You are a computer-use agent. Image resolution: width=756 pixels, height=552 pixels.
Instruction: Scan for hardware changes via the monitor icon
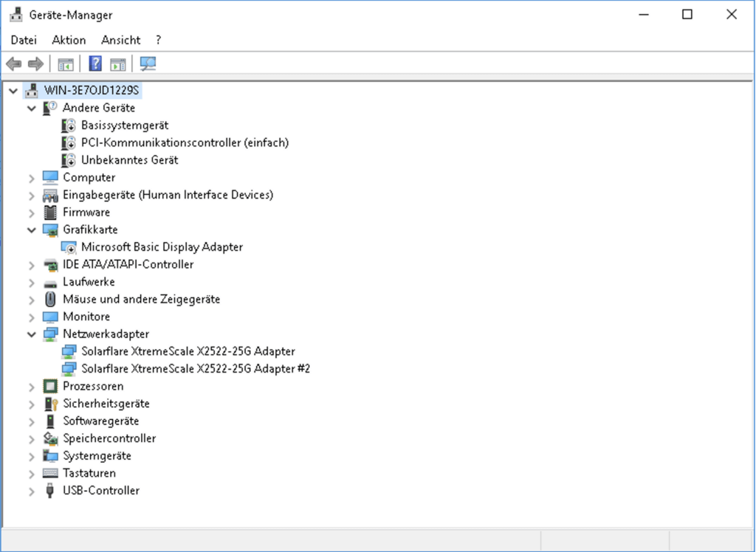coord(148,64)
